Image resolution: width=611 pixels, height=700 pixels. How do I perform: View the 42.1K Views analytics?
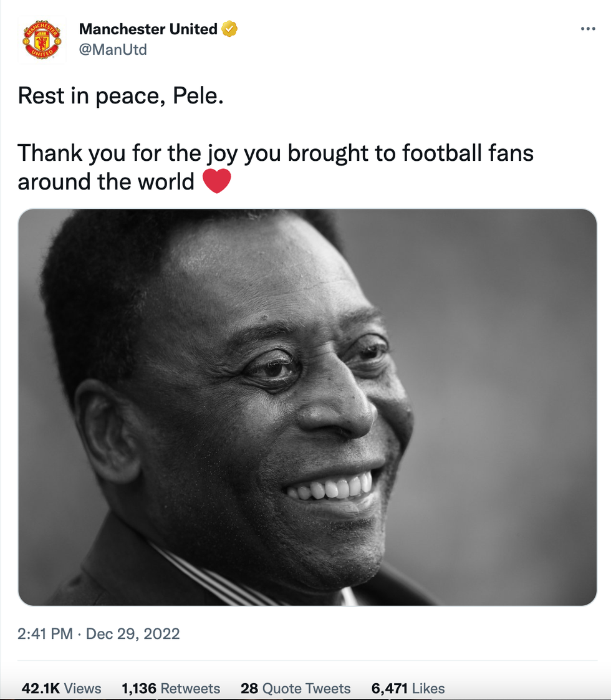pyautogui.click(x=61, y=688)
